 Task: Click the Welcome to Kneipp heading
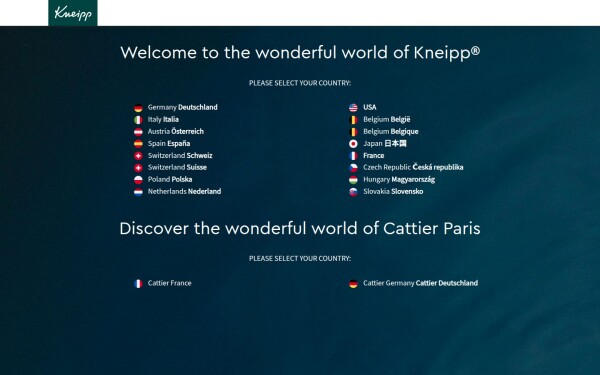[x=300, y=52]
